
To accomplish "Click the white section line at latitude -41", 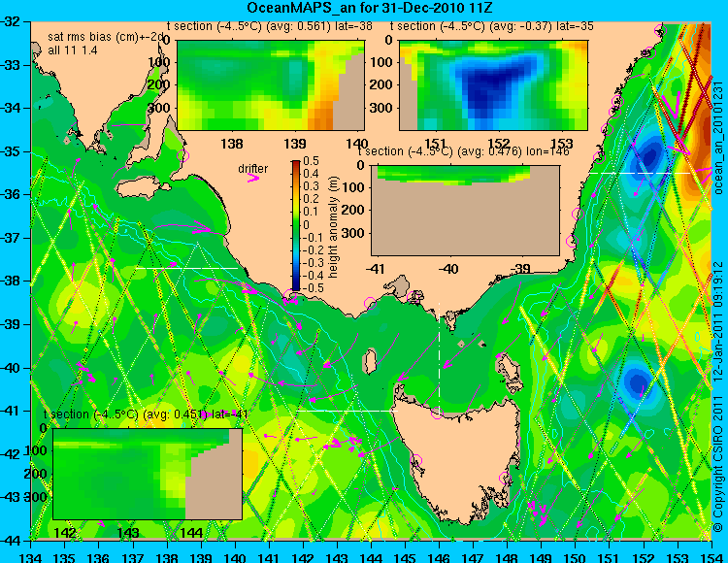I will 347,412.
